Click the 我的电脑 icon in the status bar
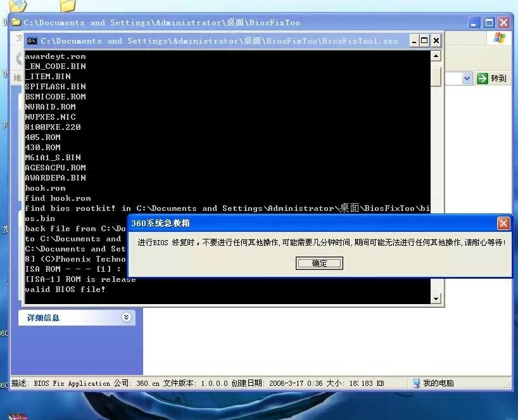 pyautogui.click(x=416, y=383)
